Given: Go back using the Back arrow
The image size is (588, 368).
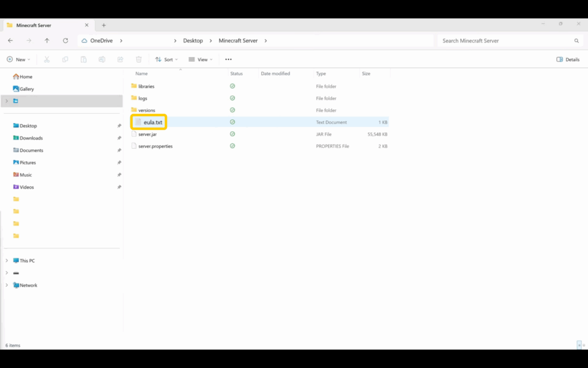Looking at the screenshot, I should pos(10,41).
